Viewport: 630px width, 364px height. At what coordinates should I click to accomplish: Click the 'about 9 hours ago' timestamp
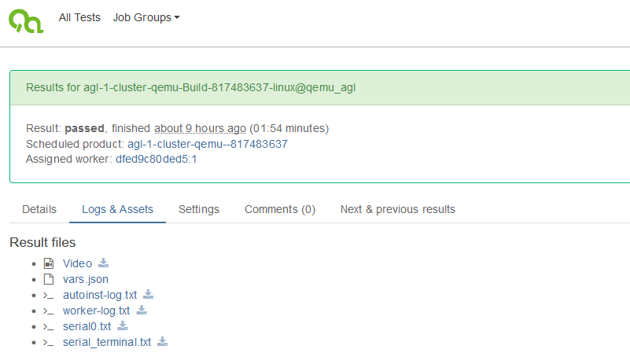pos(200,128)
